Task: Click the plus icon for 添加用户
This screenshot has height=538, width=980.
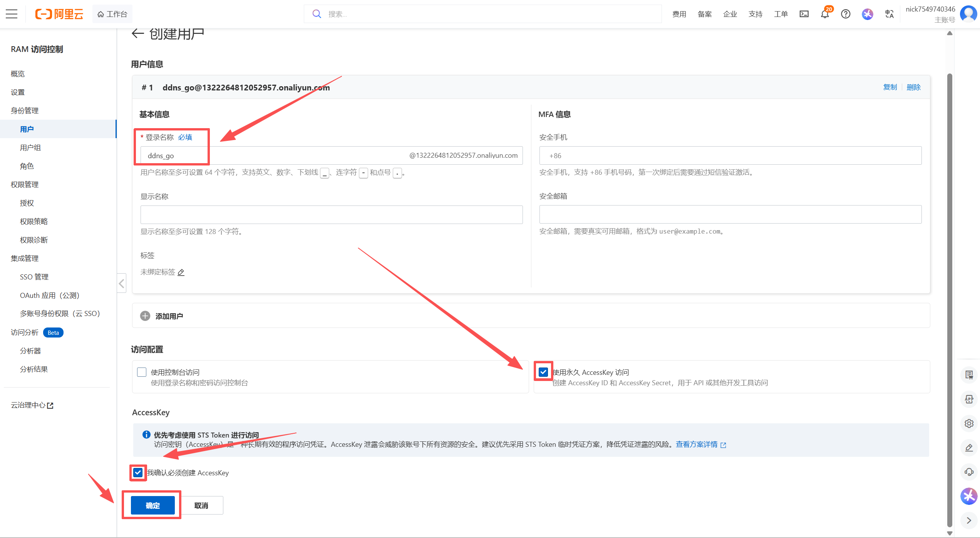Action: (x=145, y=316)
